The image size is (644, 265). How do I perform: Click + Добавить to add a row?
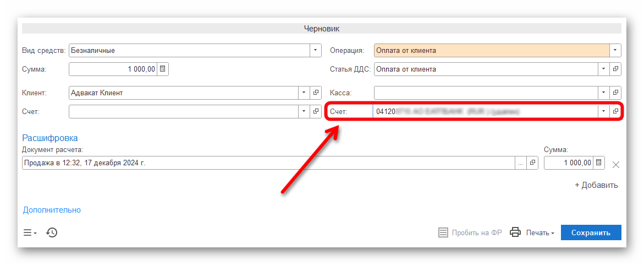(596, 185)
